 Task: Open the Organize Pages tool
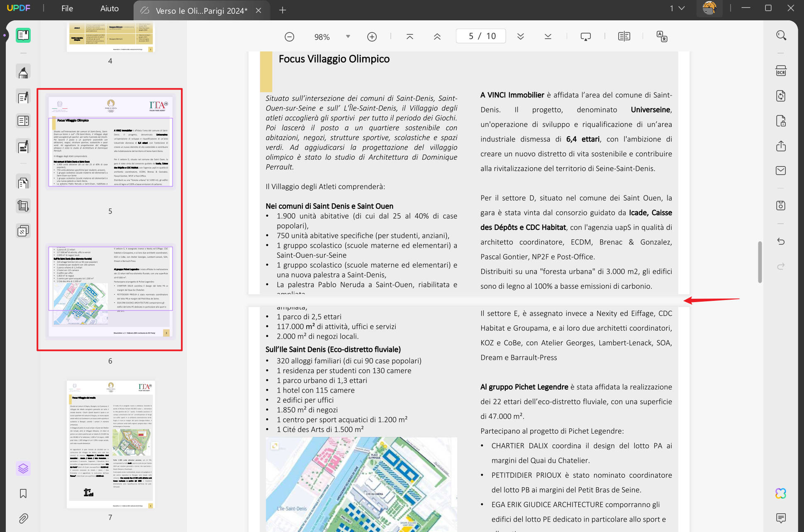click(x=23, y=182)
